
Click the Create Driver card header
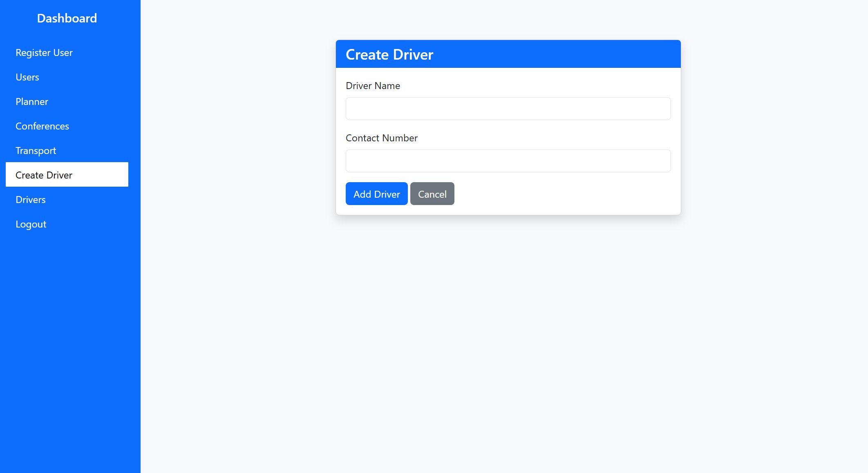(508, 54)
